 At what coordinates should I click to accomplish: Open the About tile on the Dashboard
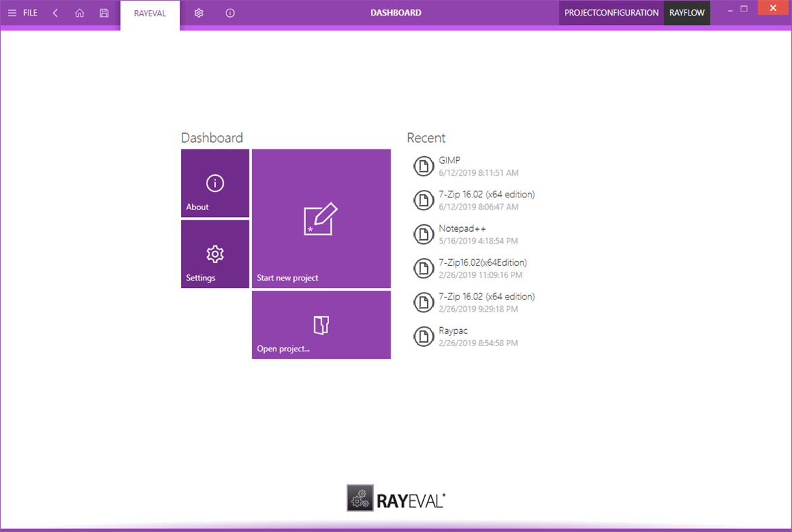tap(215, 183)
